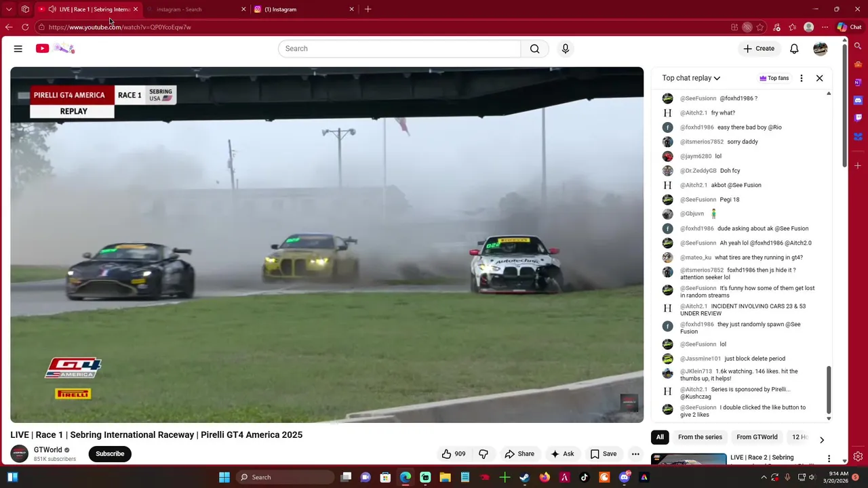Select the From the series chip
This screenshot has width=868, height=488.
click(700, 437)
